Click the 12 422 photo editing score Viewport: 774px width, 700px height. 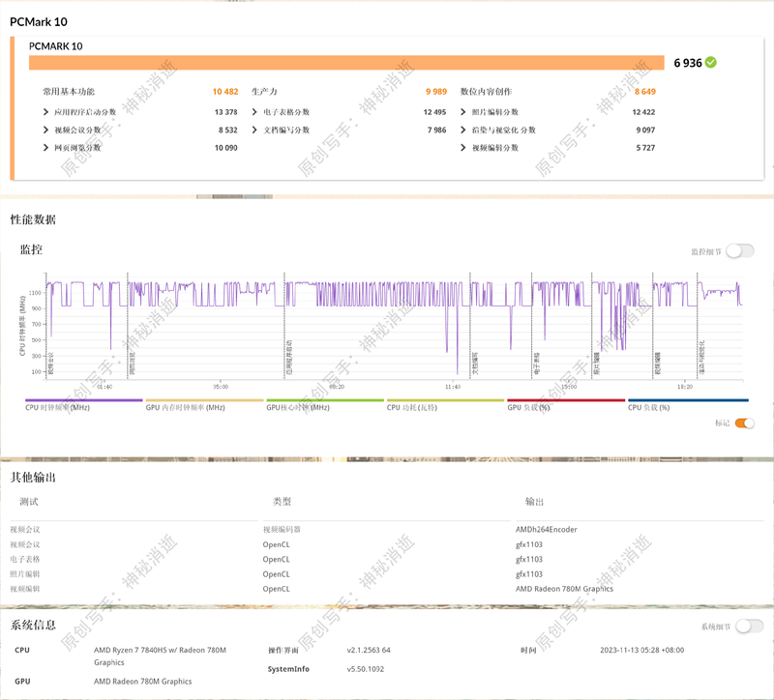click(643, 112)
